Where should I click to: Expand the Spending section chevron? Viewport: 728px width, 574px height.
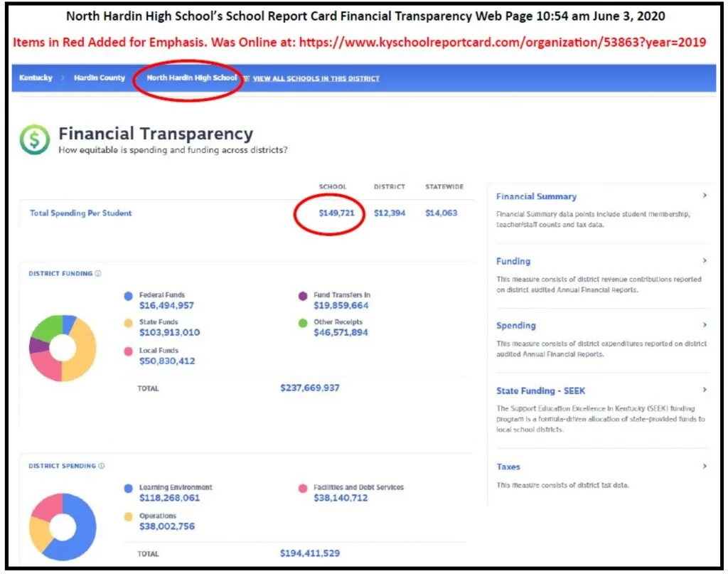[705, 324]
